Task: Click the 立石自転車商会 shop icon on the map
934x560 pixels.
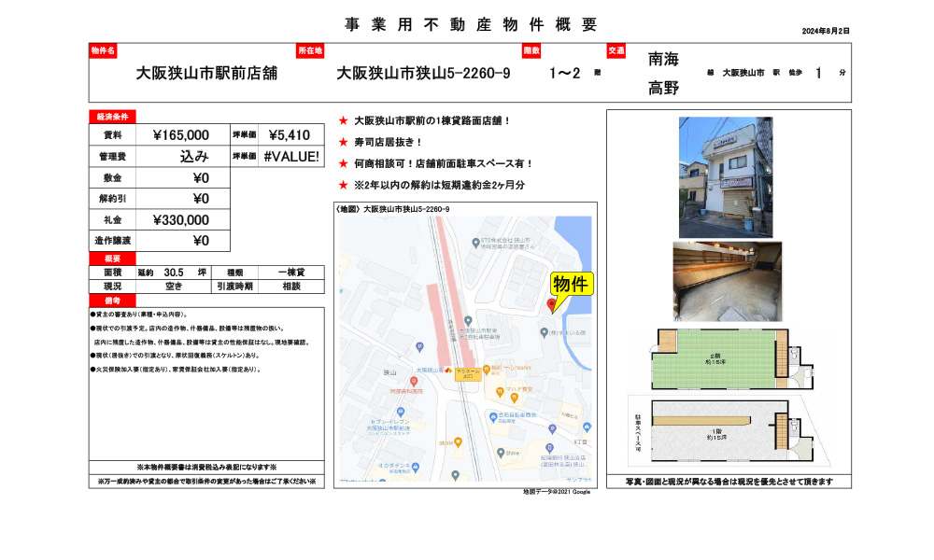Action: tap(493, 415)
